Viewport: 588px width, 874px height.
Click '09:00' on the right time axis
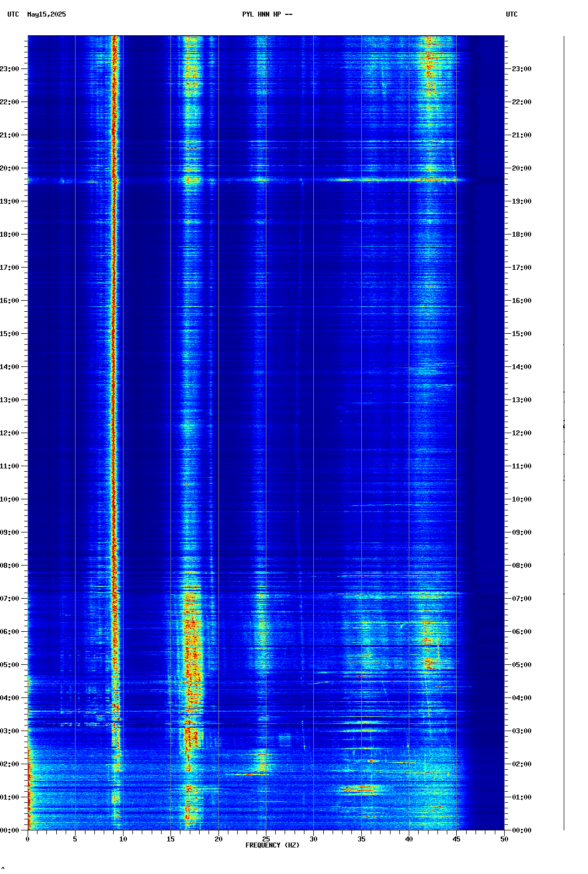click(x=522, y=532)
